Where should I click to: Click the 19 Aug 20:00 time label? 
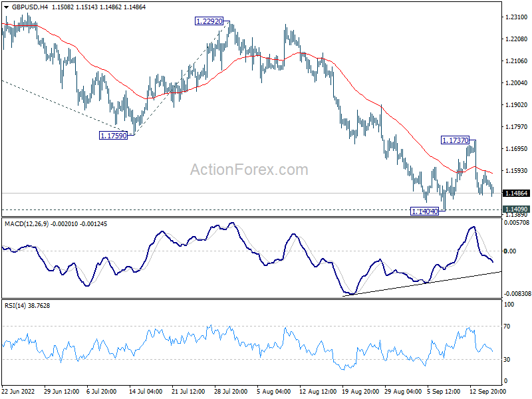[x=360, y=392]
